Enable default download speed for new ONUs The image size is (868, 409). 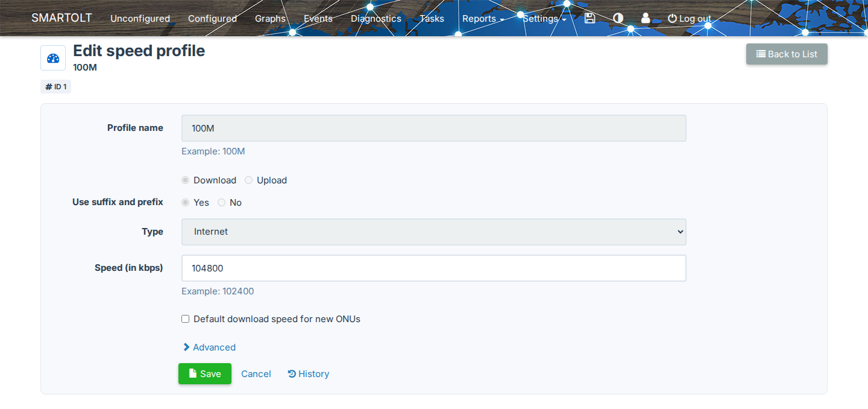tap(186, 319)
